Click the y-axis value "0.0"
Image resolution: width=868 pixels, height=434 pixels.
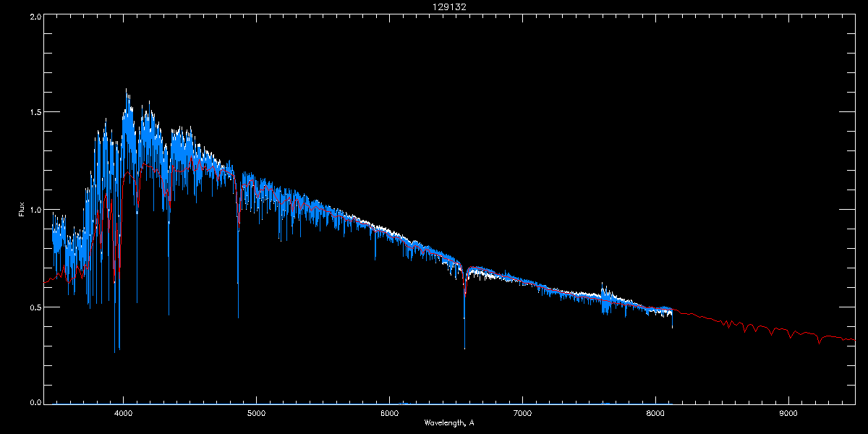point(34,401)
